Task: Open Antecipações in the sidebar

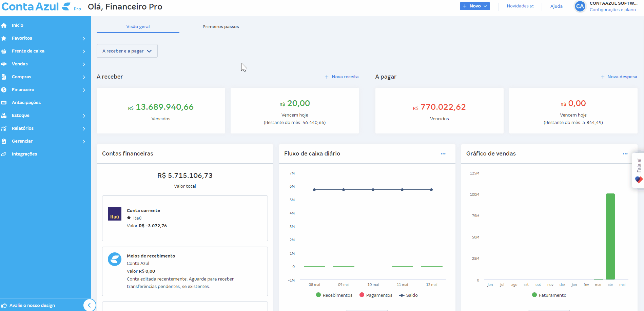Action: point(26,103)
